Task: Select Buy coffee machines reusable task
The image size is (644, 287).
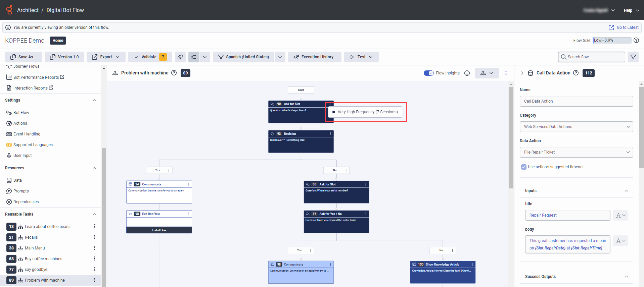Action: click(43, 259)
